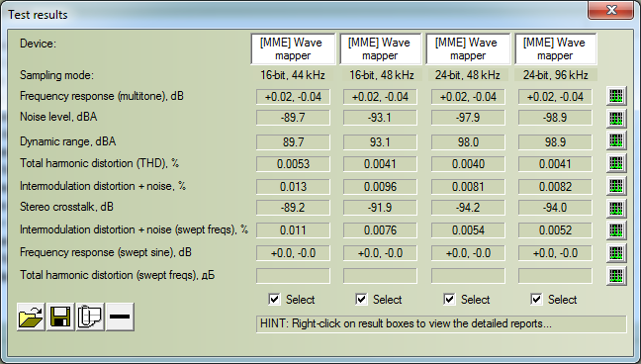Click swept IMD value 0.0076
This screenshot has width=641, height=364.
(x=380, y=230)
